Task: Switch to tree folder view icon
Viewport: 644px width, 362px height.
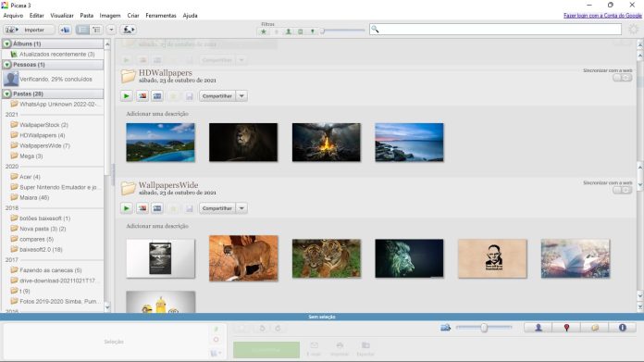Action: (x=96, y=30)
